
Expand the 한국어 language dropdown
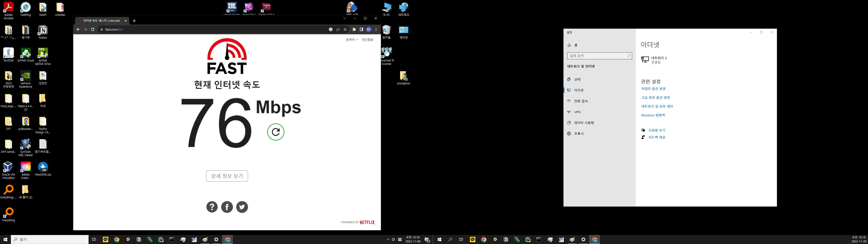[352, 40]
